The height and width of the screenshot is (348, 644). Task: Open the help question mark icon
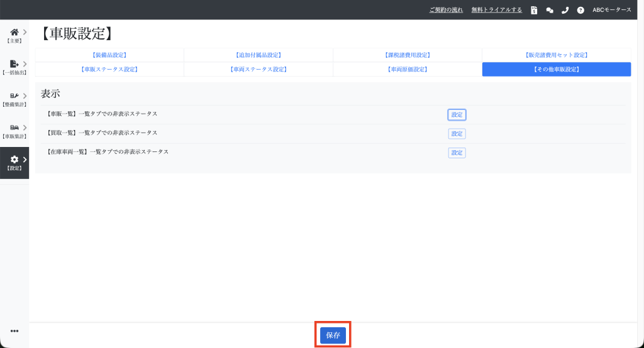pos(580,10)
